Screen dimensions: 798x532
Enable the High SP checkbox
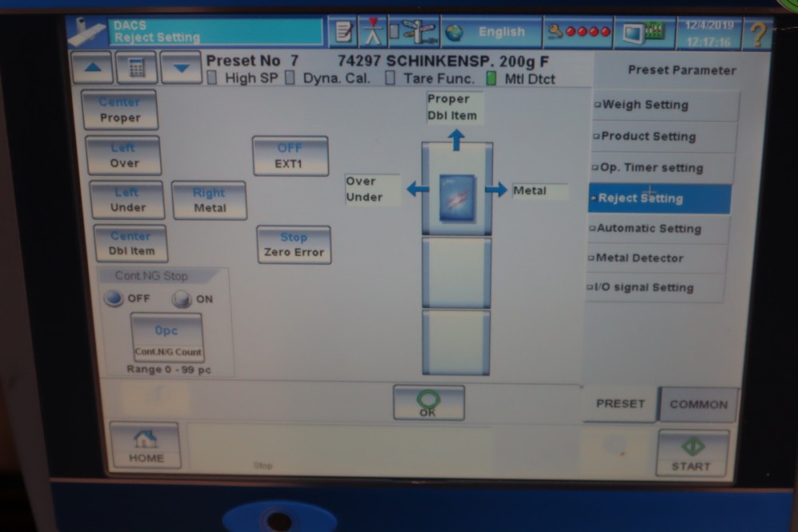point(211,78)
